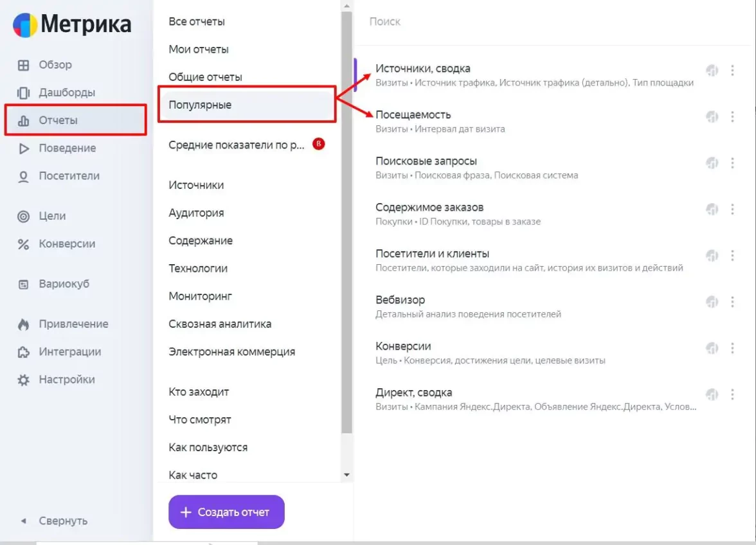This screenshot has width=756, height=545.
Task: Click the Интеграции puzzle icon
Action: [x=23, y=352]
